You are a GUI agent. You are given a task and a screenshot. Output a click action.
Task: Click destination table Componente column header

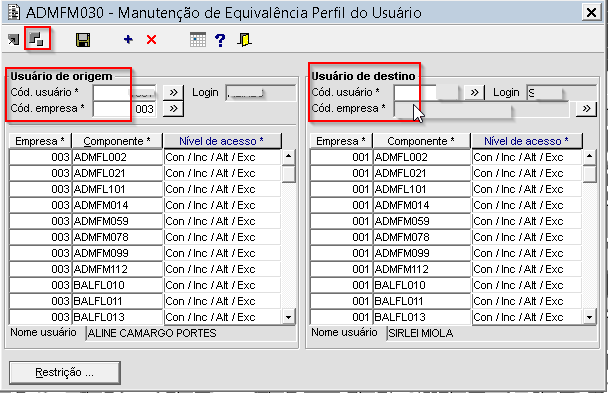[421, 141]
